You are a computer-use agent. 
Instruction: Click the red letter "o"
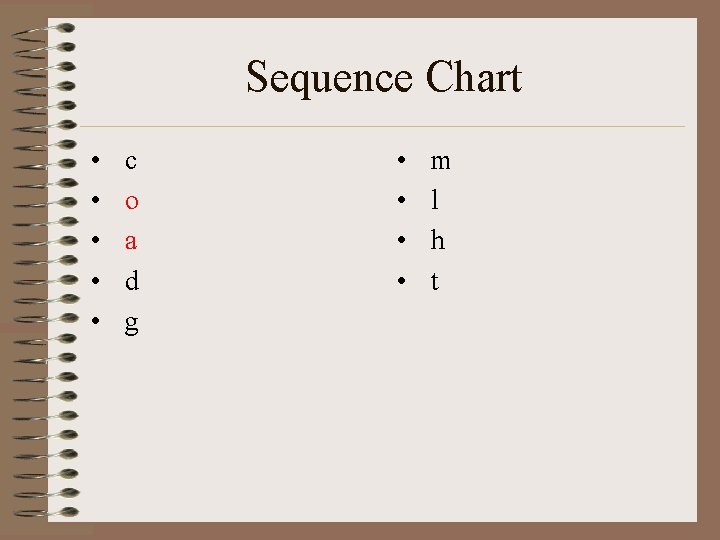(131, 201)
